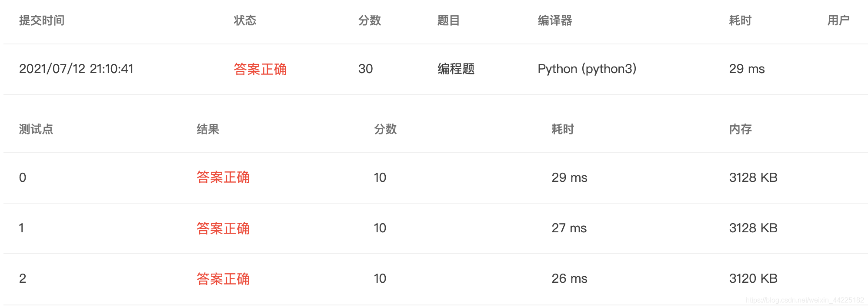Viewport: 868px width, 308px height.
Task: Click the 题目 column header
Action: (x=448, y=20)
